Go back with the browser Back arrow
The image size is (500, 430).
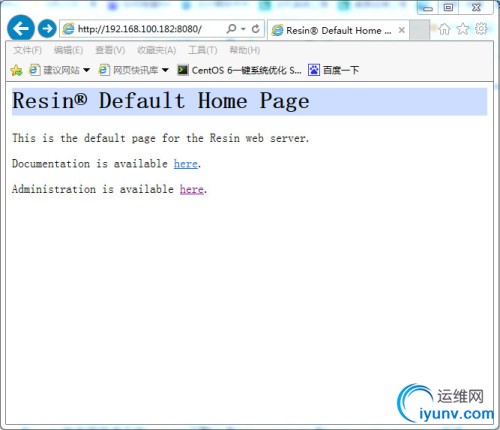[21, 29]
